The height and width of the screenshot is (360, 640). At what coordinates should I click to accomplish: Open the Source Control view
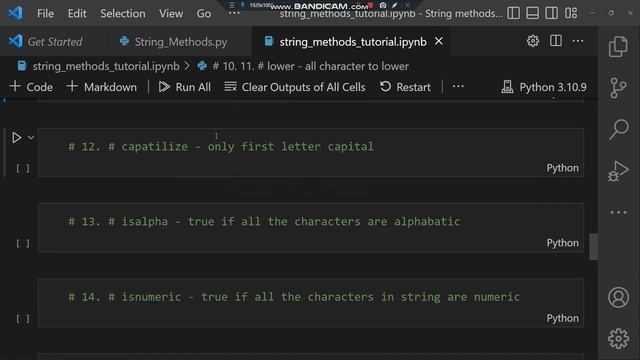[x=618, y=88]
